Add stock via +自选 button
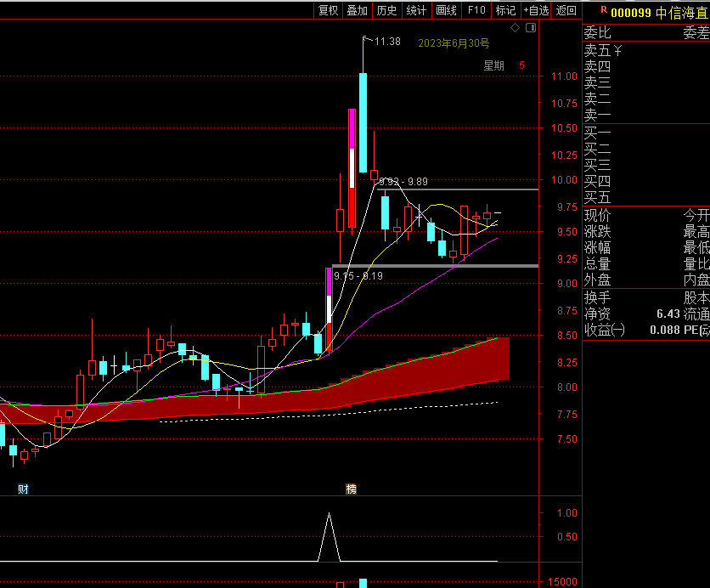 pyautogui.click(x=536, y=10)
